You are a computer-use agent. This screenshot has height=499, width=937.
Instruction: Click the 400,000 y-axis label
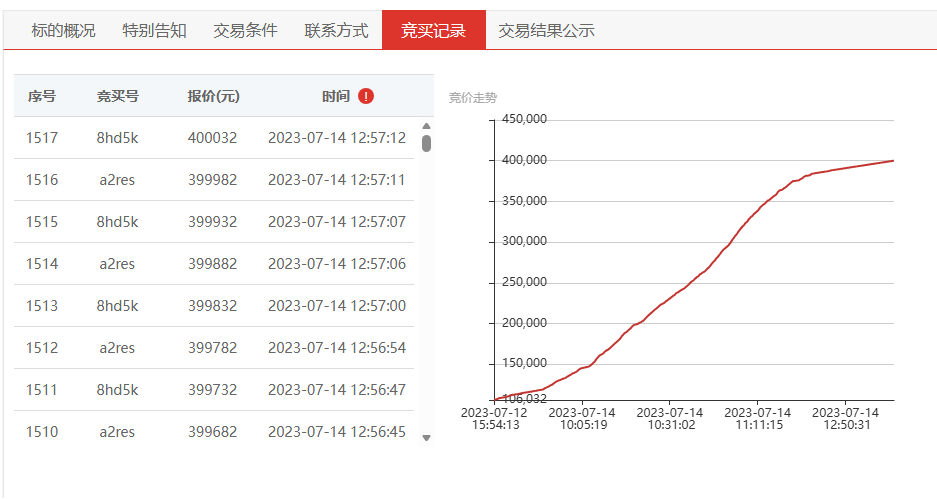524,160
